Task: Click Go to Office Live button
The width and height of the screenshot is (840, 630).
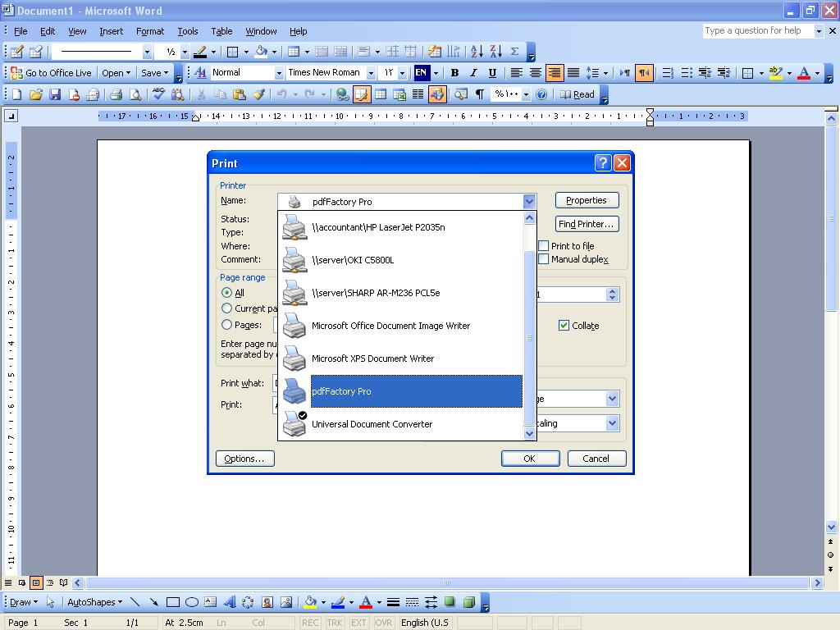Action: (x=52, y=73)
